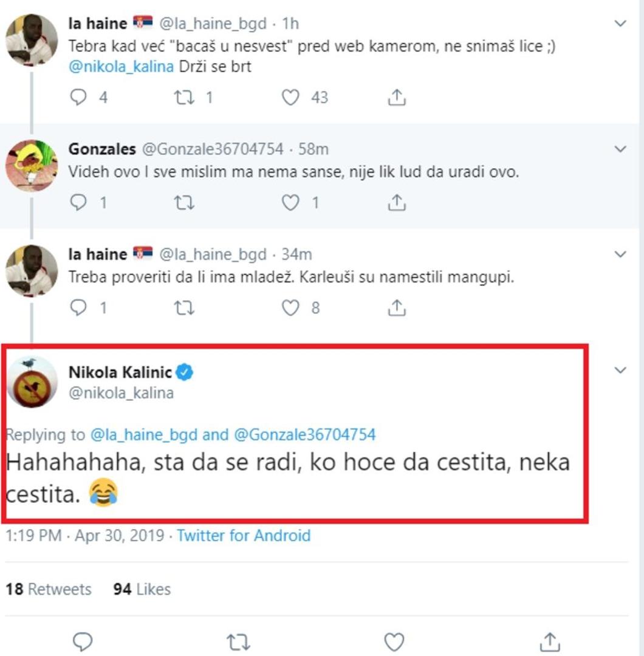This screenshot has width=644, height=656.
Task: Share la haine's first tweet
Action: tap(396, 97)
